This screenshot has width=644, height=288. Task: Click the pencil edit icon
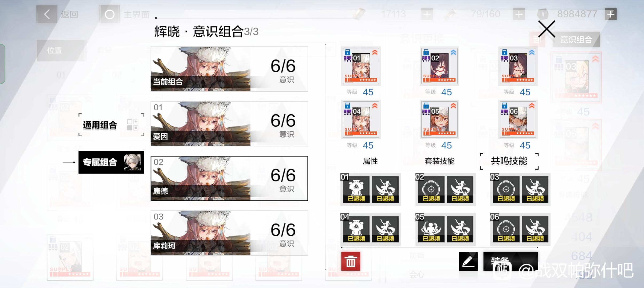[x=468, y=261]
